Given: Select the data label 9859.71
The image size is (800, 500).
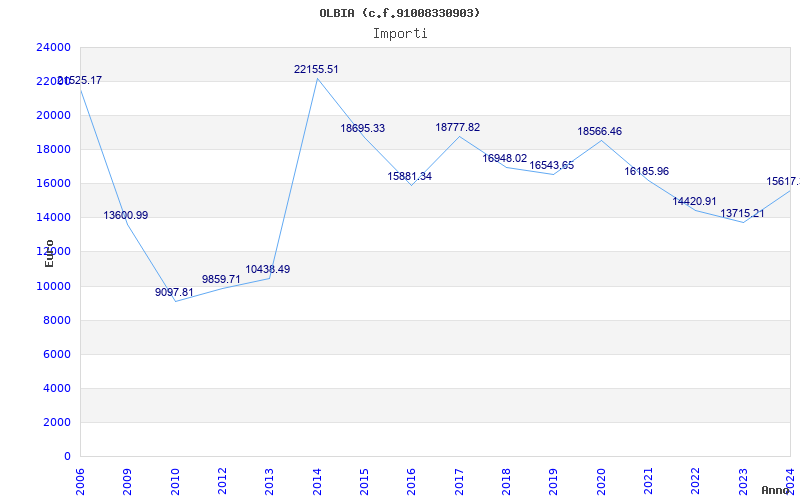Looking at the screenshot, I should pos(221,279).
